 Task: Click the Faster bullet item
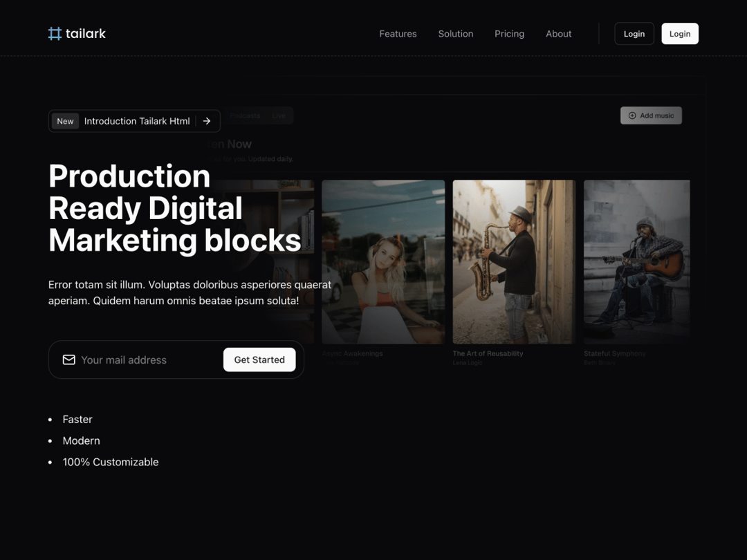click(x=77, y=420)
